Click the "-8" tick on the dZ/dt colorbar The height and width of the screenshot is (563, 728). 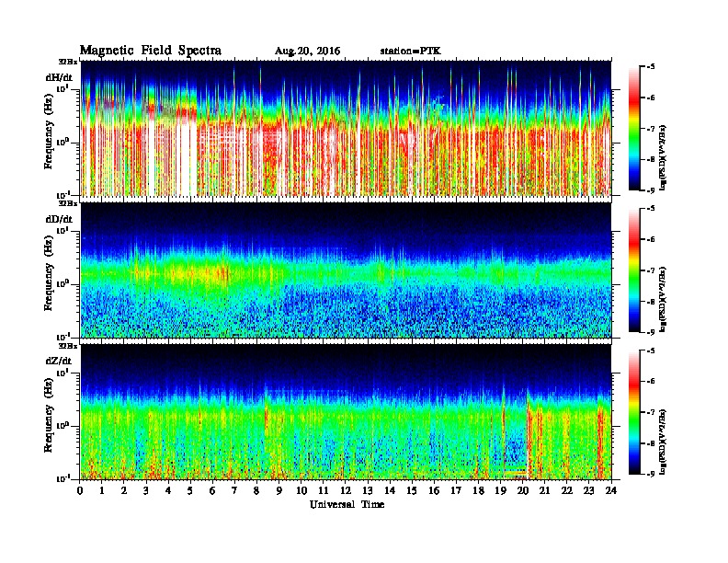[x=651, y=443]
